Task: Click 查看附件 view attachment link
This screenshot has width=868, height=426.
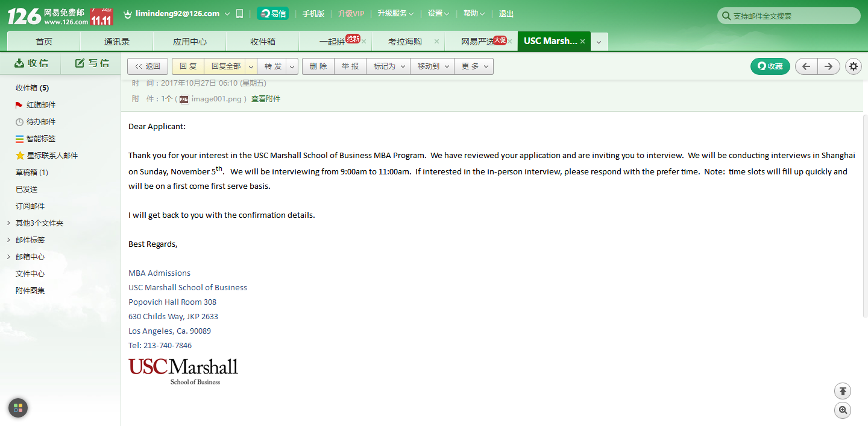Action: [x=266, y=99]
